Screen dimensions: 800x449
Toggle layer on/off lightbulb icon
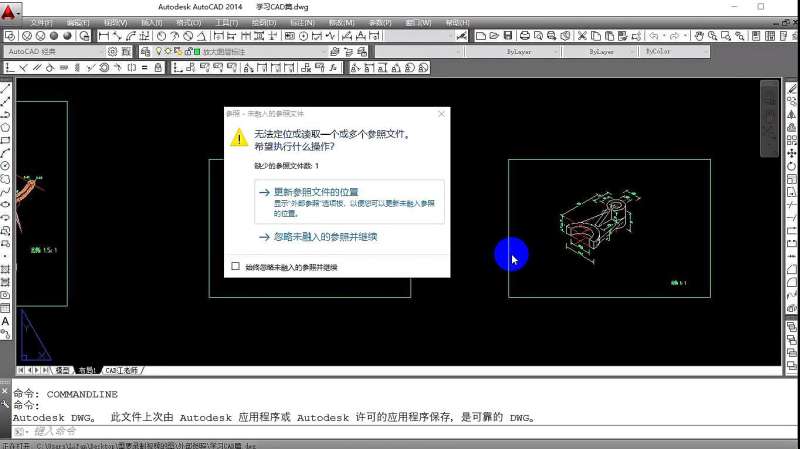[159, 52]
